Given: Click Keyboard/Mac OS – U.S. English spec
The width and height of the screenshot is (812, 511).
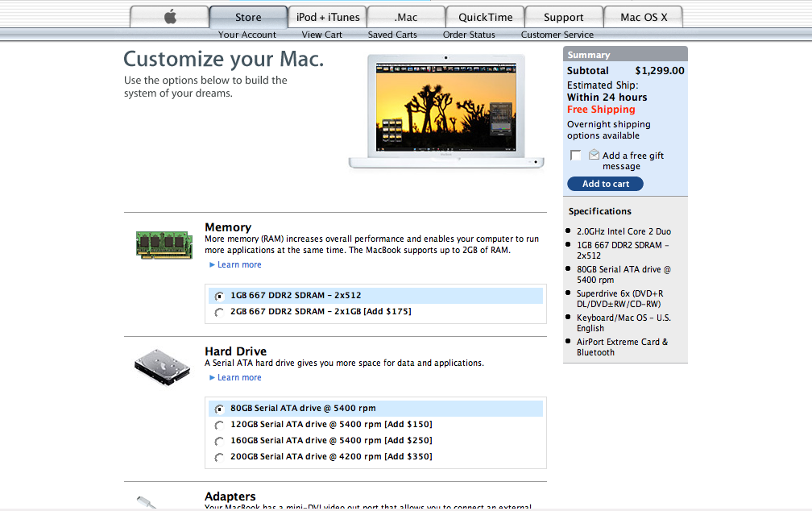Looking at the screenshot, I should (x=623, y=323).
